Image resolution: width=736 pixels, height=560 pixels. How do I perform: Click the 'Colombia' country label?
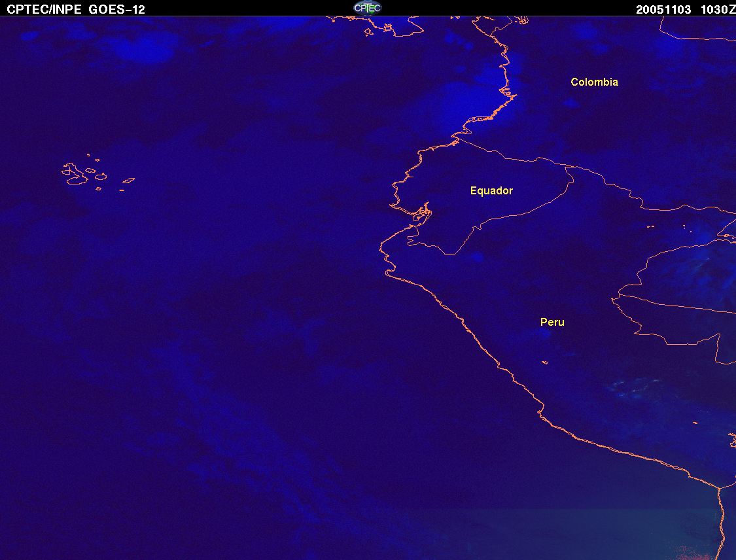tap(594, 82)
